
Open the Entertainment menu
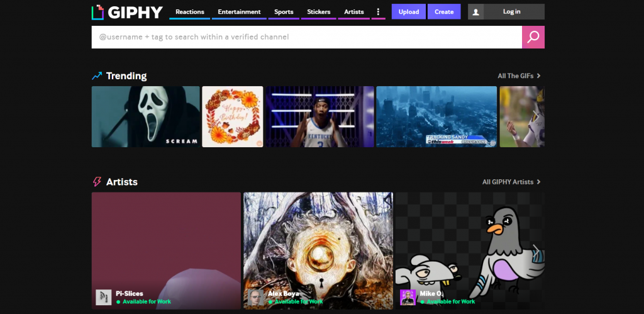click(x=239, y=12)
